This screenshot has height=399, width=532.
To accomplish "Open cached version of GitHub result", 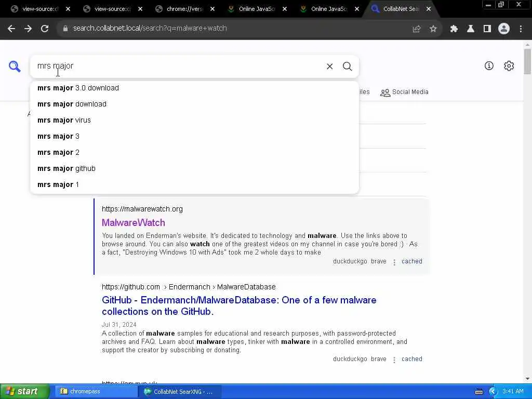I will [x=412, y=359].
